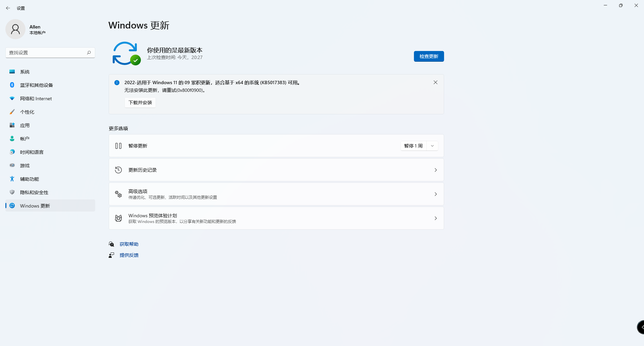The width and height of the screenshot is (644, 346).
Task: Click the advanced options gears icon
Action: (118, 194)
